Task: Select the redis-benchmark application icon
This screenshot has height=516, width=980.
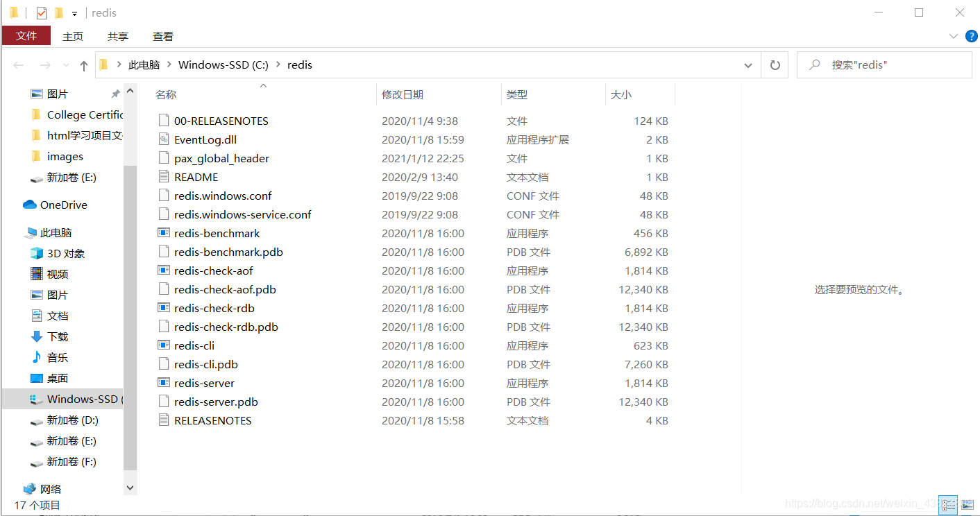Action: 164,233
